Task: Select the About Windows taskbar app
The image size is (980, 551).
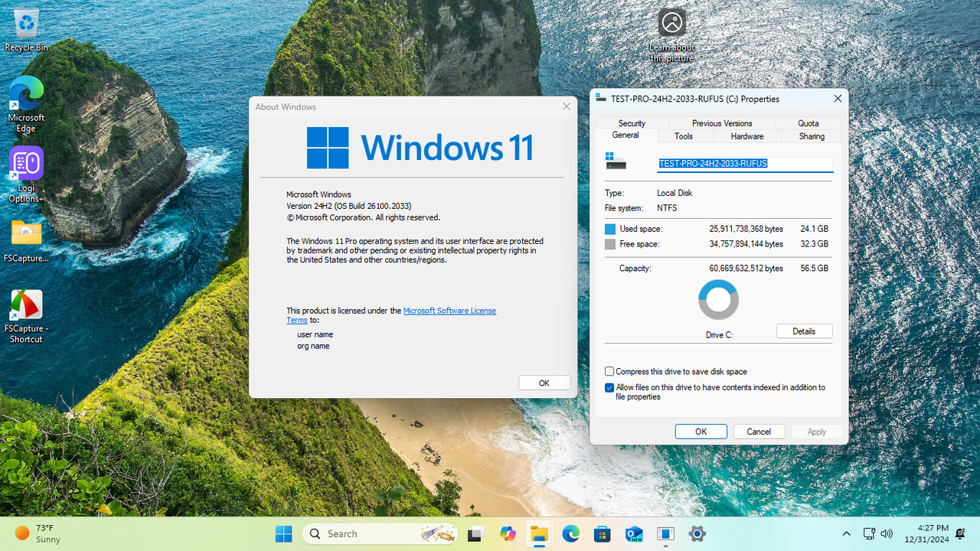Action: 665,533
